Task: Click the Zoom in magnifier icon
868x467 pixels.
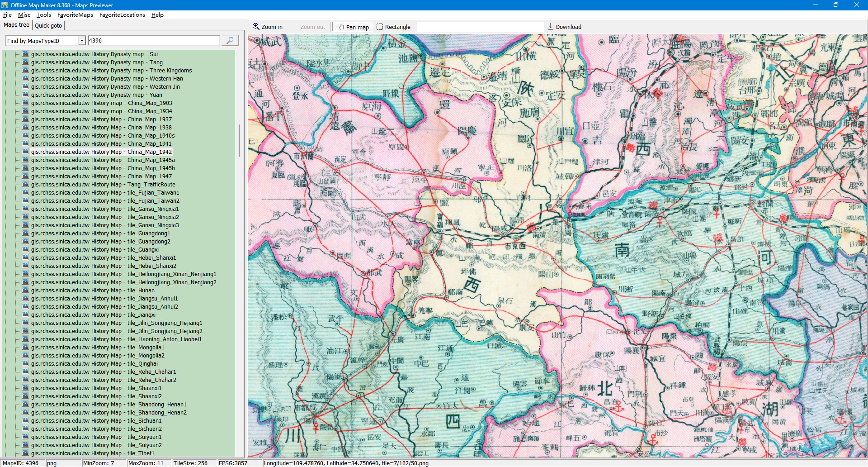Action: coord(256,27)
